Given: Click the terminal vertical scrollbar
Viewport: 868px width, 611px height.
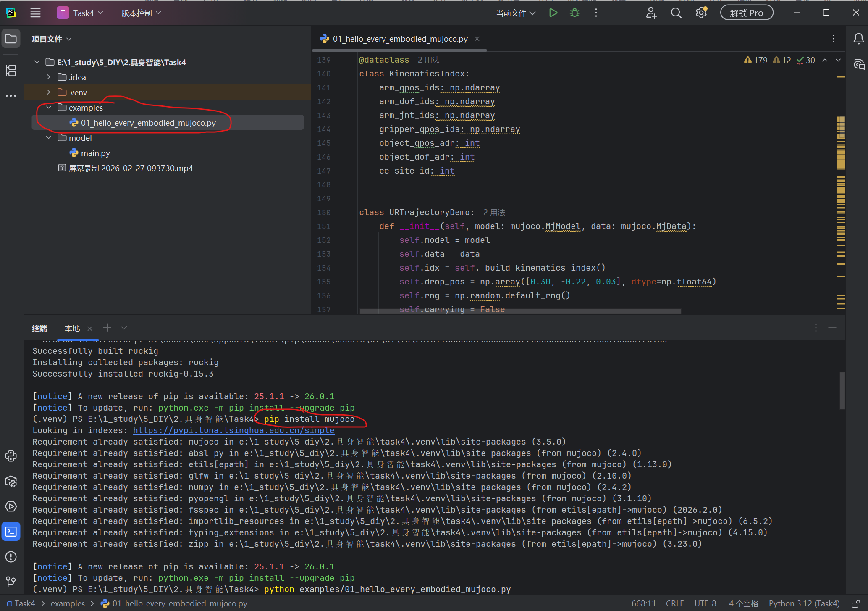Looking at the screenshot, I should [842, 390].
